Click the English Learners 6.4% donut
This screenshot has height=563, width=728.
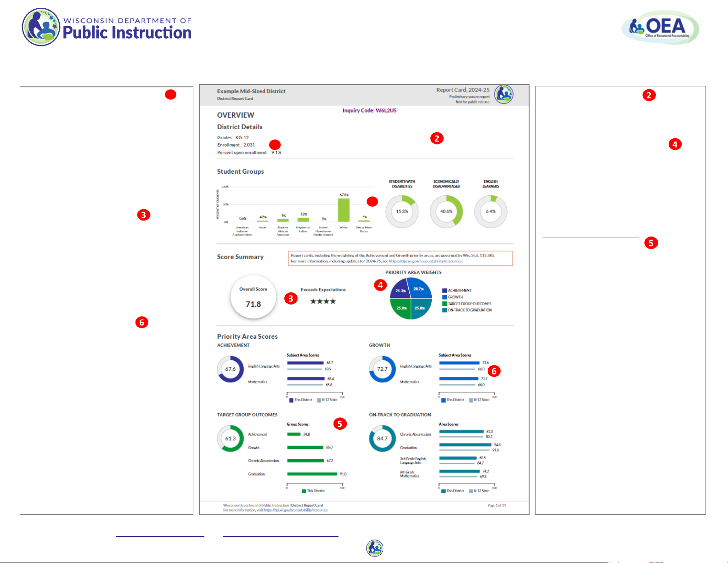(x=491, y=211)
